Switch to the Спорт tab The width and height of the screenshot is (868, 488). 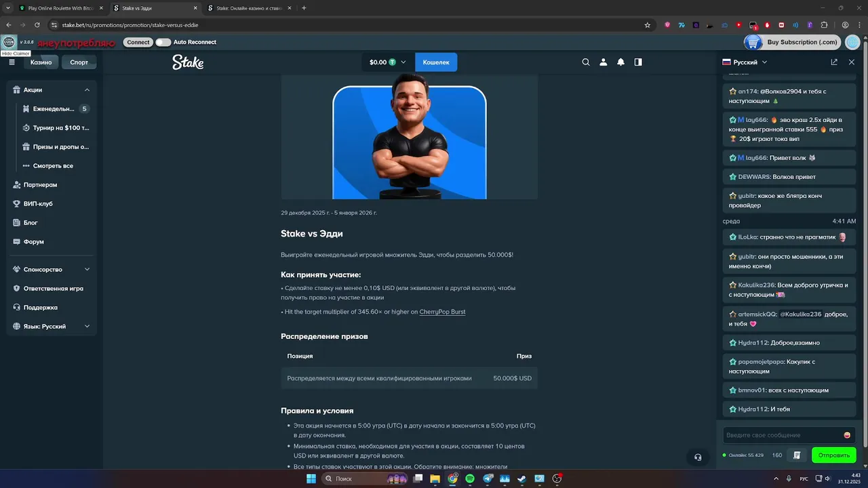coord(79,62)
